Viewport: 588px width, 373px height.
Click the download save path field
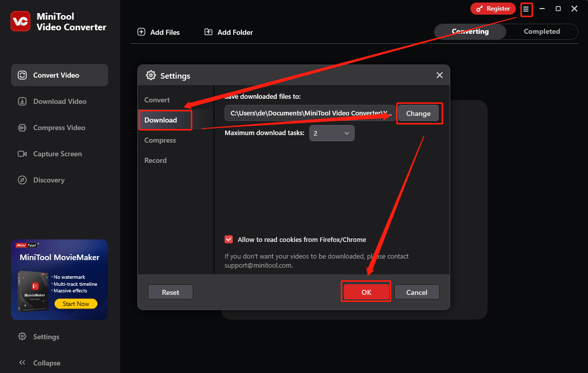tap(310, 113)
